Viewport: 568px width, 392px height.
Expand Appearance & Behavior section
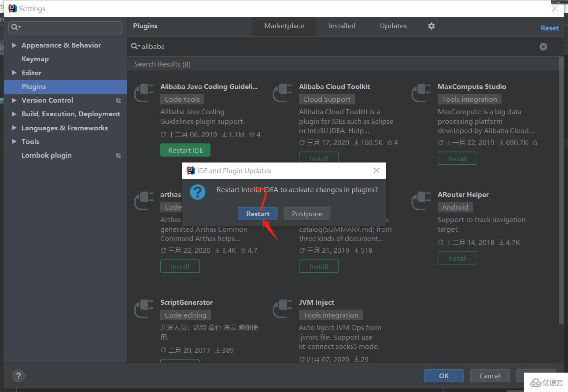click(x=14, y=45)
